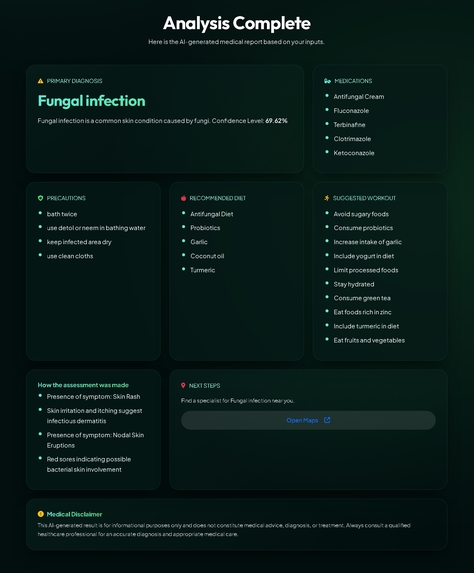Viewport: 474px width, 573px height.
Task: Select Clotrimazole in medications list
Action: click(352, 139)
